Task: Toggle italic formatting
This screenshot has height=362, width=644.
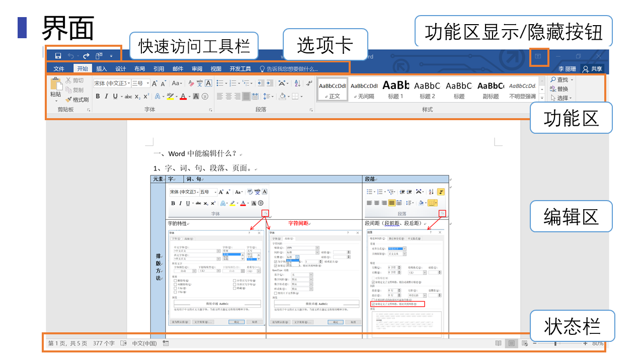Action: point(106,97)
